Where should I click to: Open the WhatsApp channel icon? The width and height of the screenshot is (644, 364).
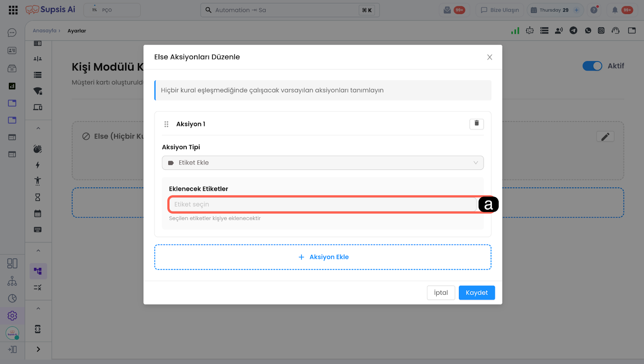[588, 31]
